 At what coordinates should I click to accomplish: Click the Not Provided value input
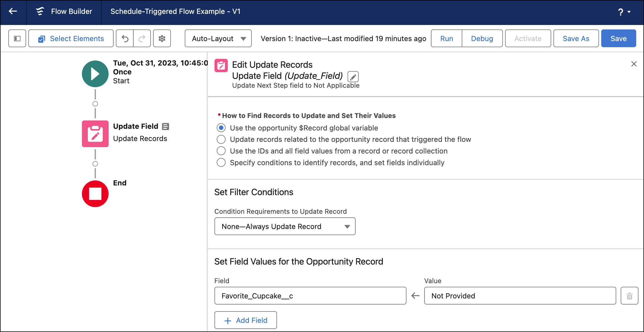520,296
